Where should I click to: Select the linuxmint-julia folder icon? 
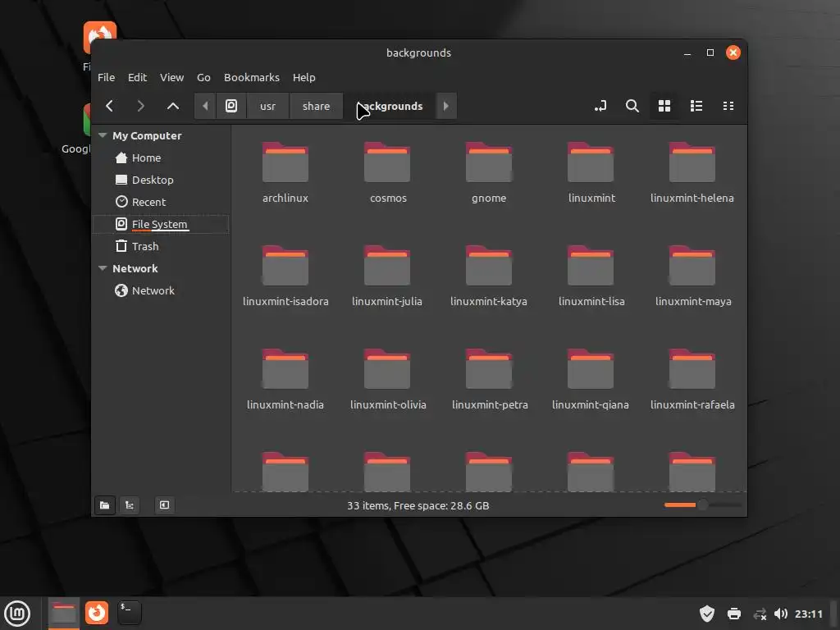tap(387, 265)
